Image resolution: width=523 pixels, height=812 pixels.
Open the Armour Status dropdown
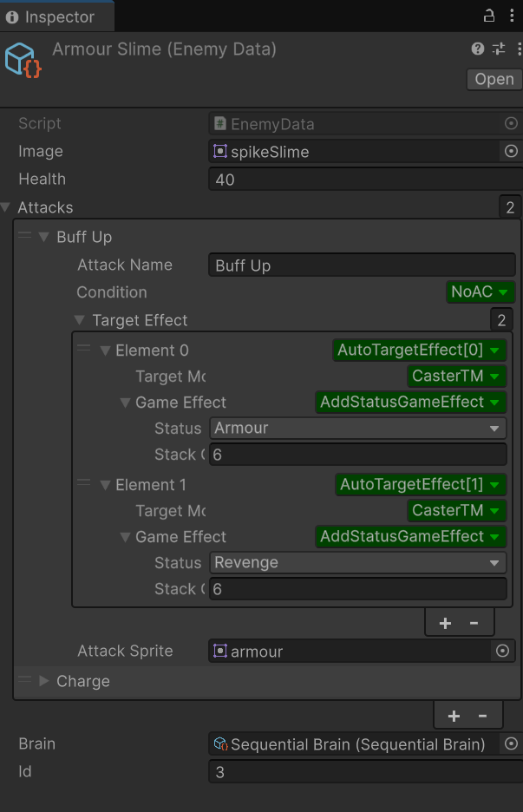point(357,429)
